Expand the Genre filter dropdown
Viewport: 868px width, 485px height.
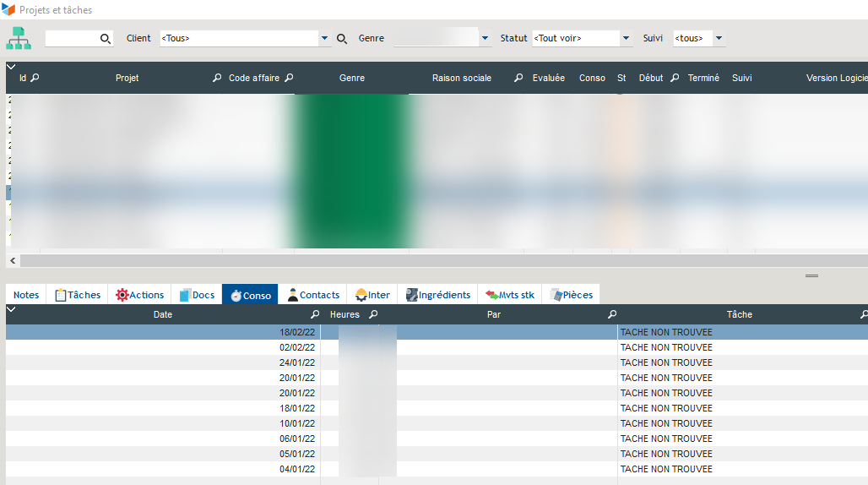(485, 39)
